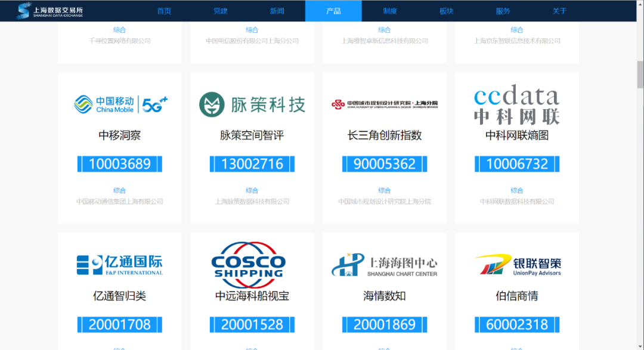The image size is (644, 350).
Task: Click the 银联智策 UnionPay Advisors logo
Action: coord(518,265)
